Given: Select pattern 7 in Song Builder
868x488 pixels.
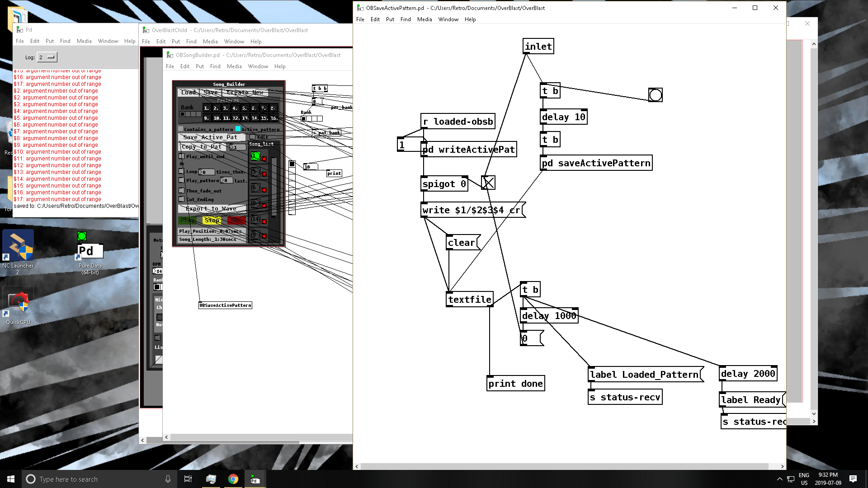Looking at the screenshot, I should 264,108.
